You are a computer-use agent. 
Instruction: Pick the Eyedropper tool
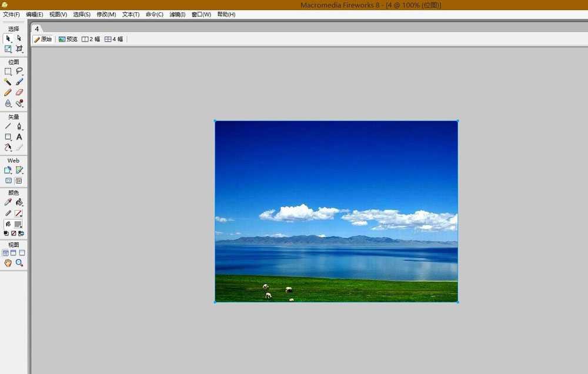tap(8, 202)
